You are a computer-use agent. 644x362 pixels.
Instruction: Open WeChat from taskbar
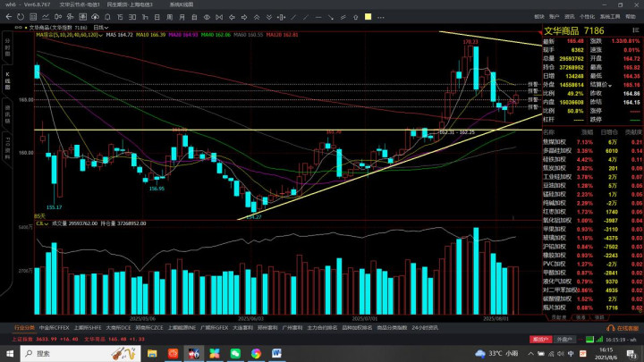coord(235,353)
